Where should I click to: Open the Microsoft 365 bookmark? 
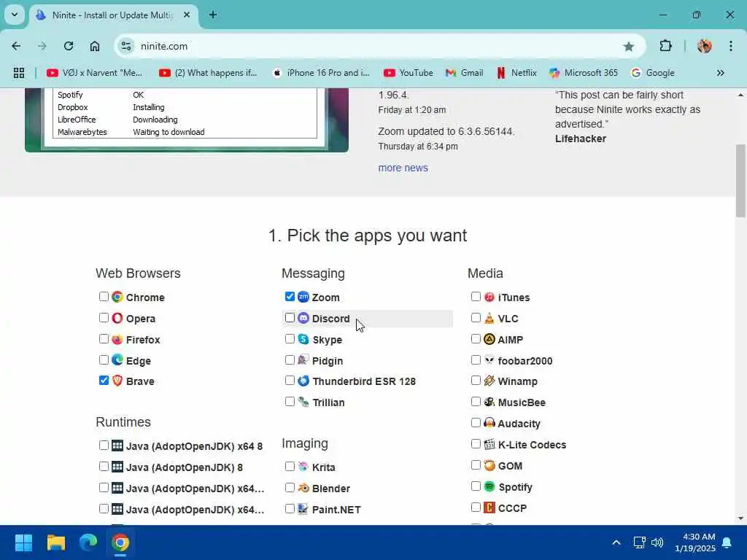pyautogui.click(x=584, y=73)
